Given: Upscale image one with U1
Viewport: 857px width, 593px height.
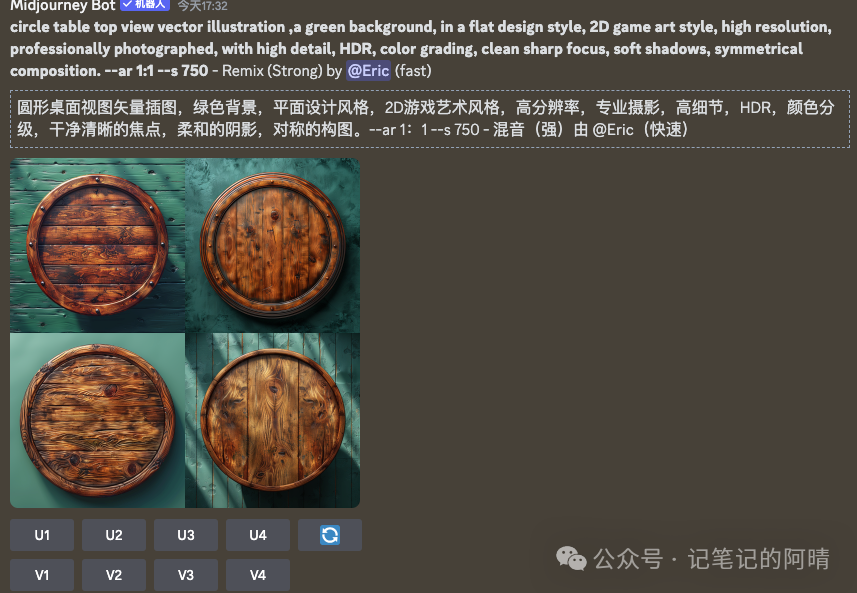Looking at the screenshot, I should tap(42, 535).
